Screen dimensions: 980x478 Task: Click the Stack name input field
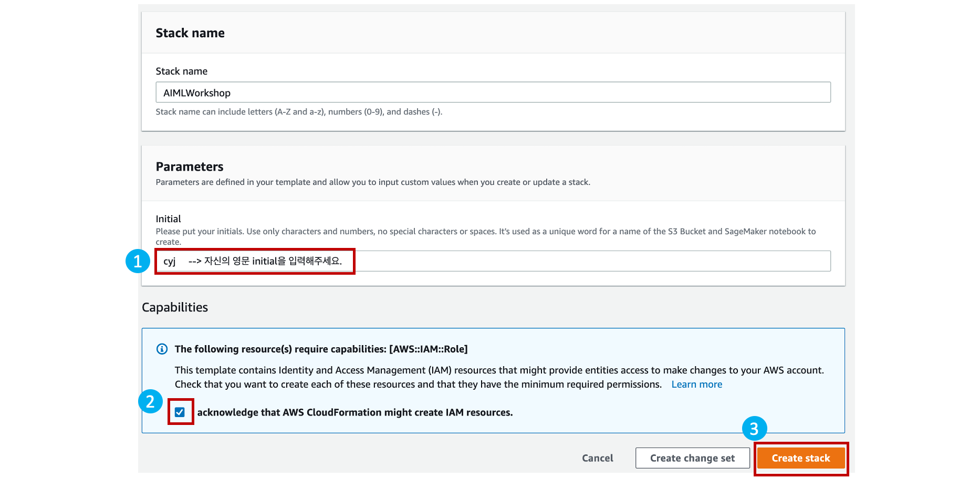click(493, 92)
